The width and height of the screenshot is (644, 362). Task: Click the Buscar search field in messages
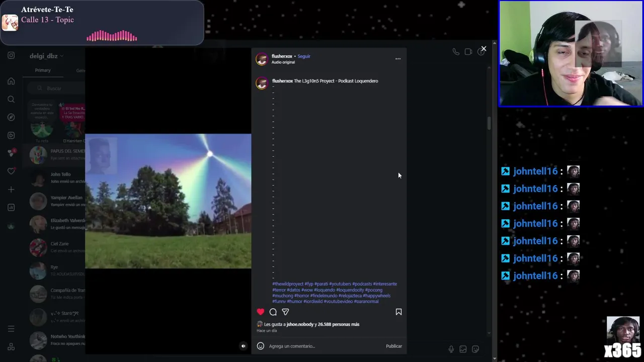(56, 88)
